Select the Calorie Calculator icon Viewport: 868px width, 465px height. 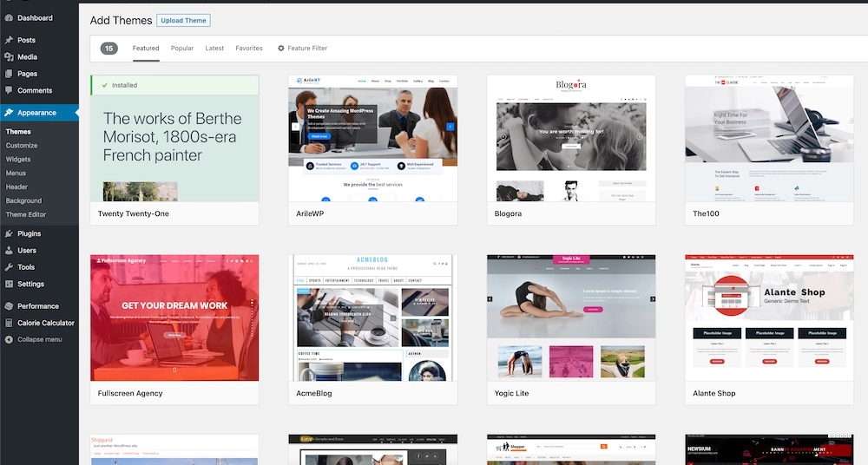(9, 323)
